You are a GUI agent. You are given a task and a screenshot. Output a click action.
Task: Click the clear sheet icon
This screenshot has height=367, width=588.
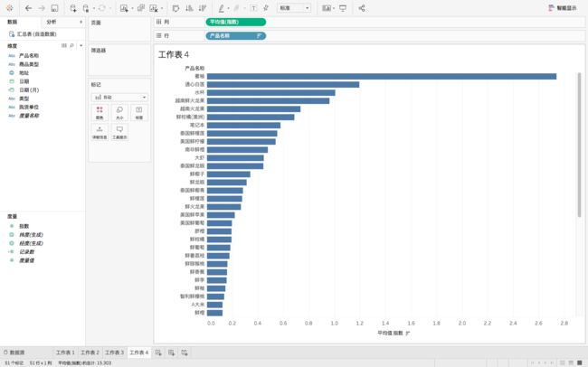click(x=154, y=8)
